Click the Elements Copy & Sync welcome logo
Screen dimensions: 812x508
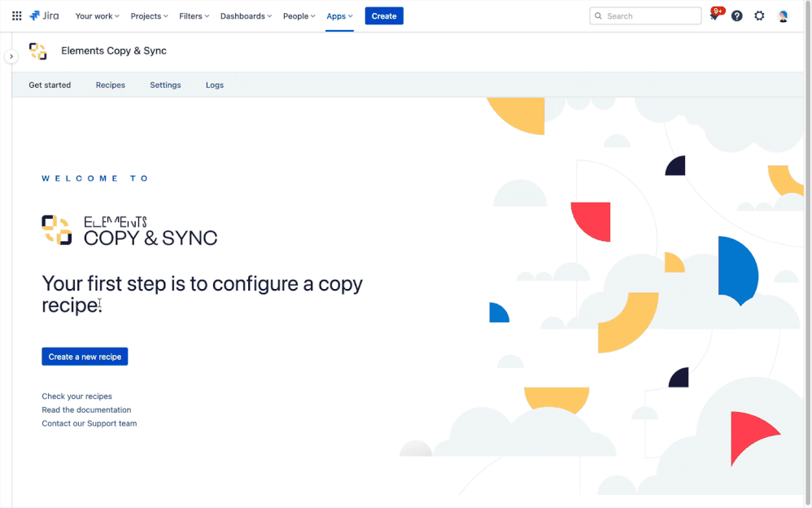129,230
